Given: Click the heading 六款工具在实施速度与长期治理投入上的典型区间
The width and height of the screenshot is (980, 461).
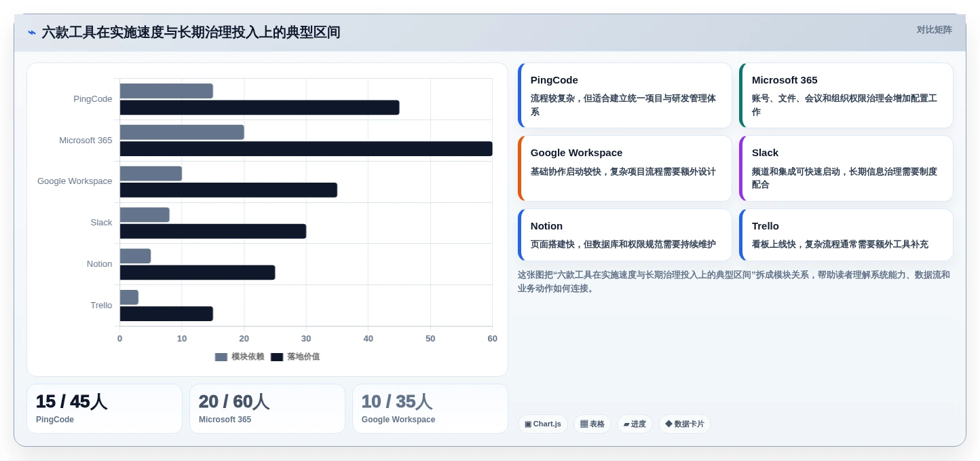Looking at the screenshot, I should coord(191,33).
